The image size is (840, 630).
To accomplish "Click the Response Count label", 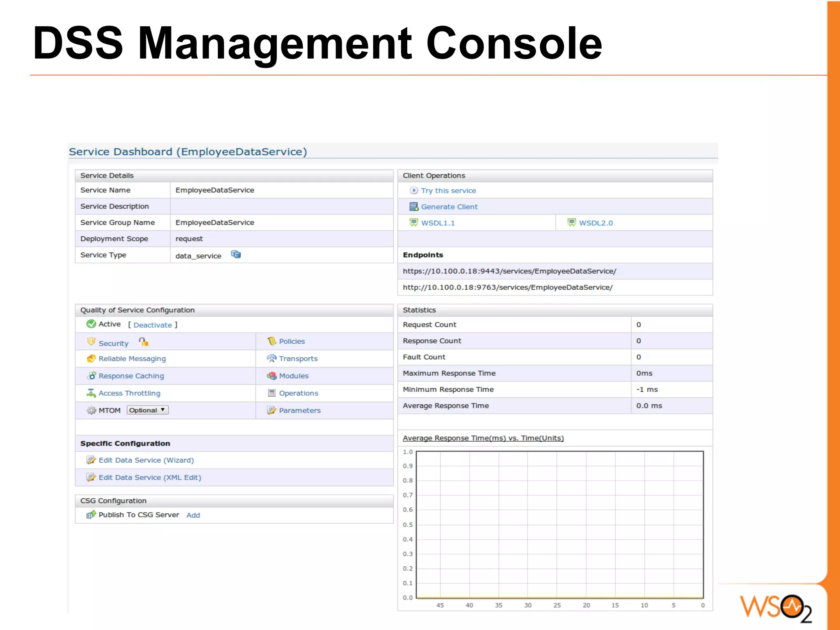I will pos(432,341).
